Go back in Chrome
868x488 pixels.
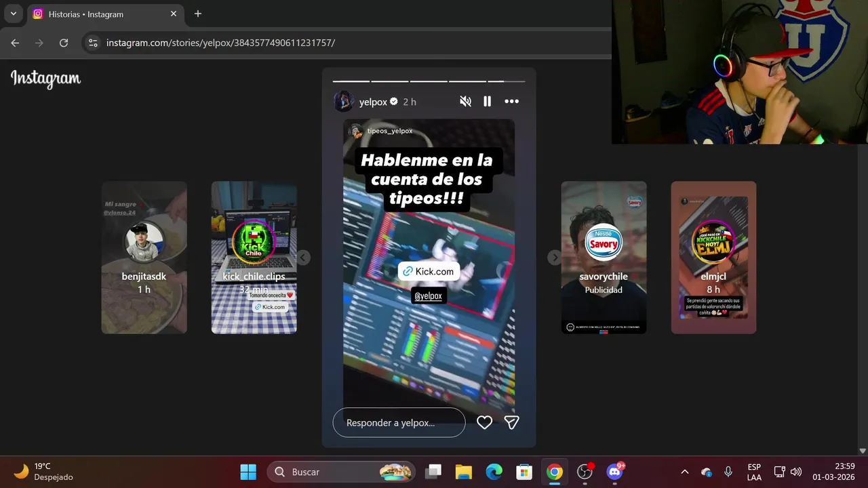pos(15,43)
